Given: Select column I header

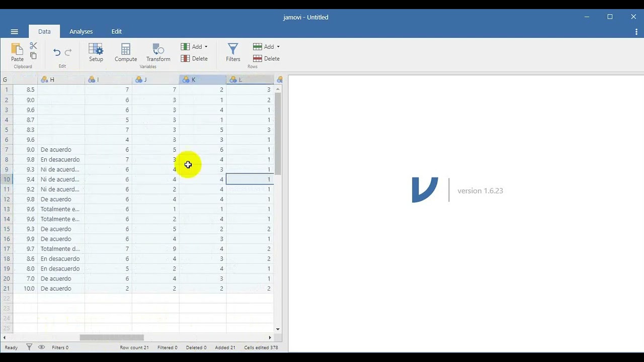Looking at the screenshot, I should pyautogui.click(x=108, y=79).
